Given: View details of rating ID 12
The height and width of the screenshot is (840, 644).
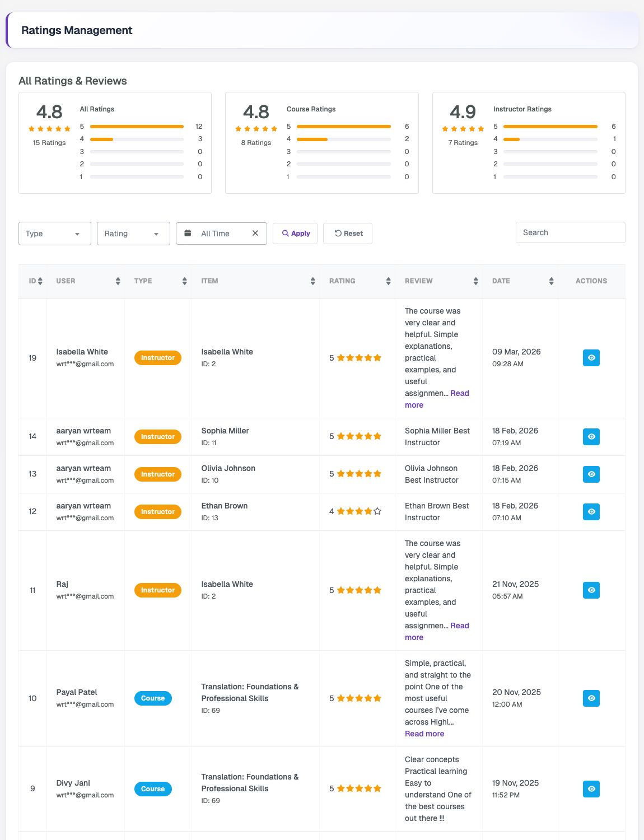Looking at the screenshot, I should [591, 512].
